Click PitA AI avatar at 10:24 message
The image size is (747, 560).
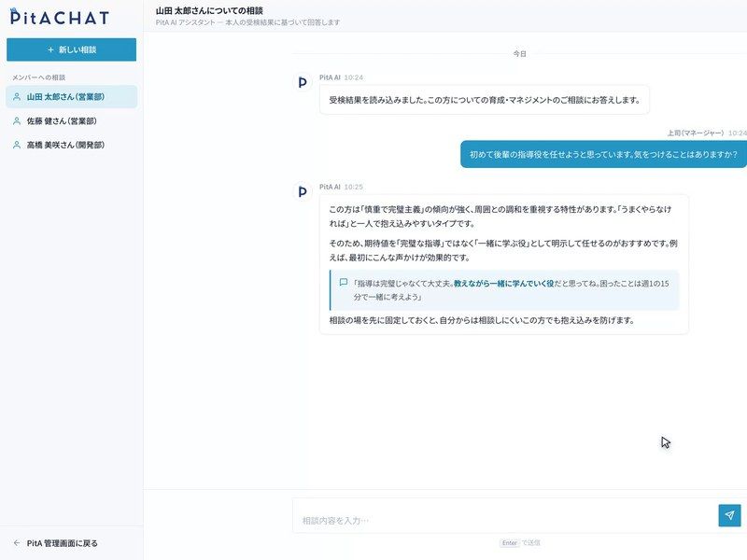(302, 82)
